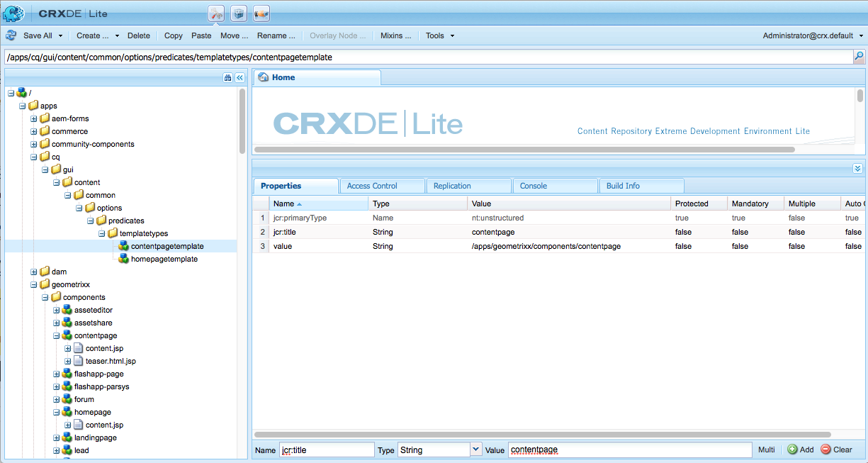Click the homepagetemplate node icon
The image size is (868, 463).
tap(124, 259)
